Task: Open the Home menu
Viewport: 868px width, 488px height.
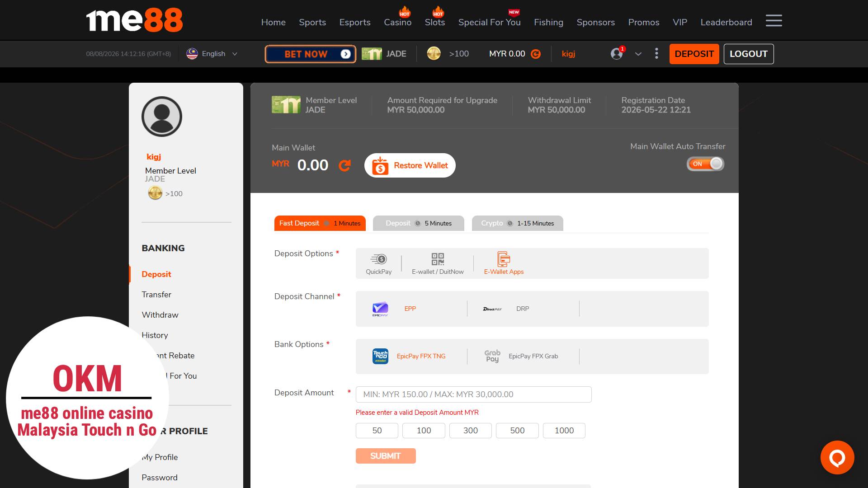Action: pyautogui.click(x=273, y=22)
